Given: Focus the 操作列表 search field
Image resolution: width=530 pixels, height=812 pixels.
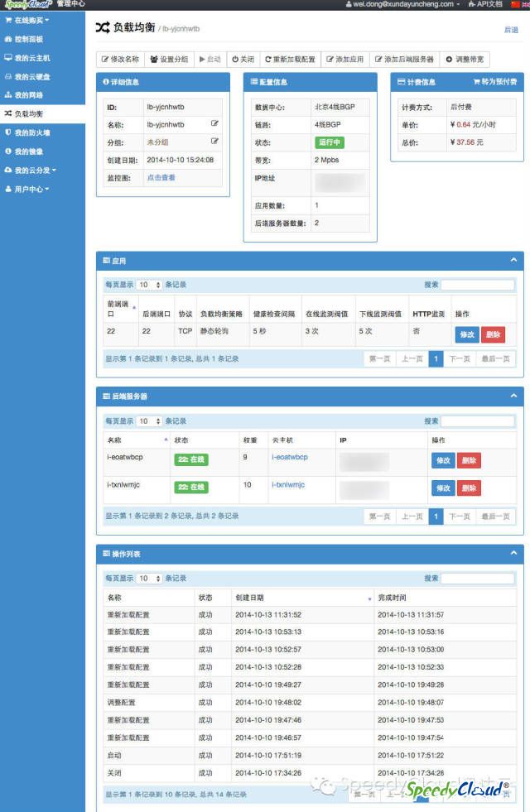Looking at the screenshot, I should pyautogui.click(x=478, y=579).
